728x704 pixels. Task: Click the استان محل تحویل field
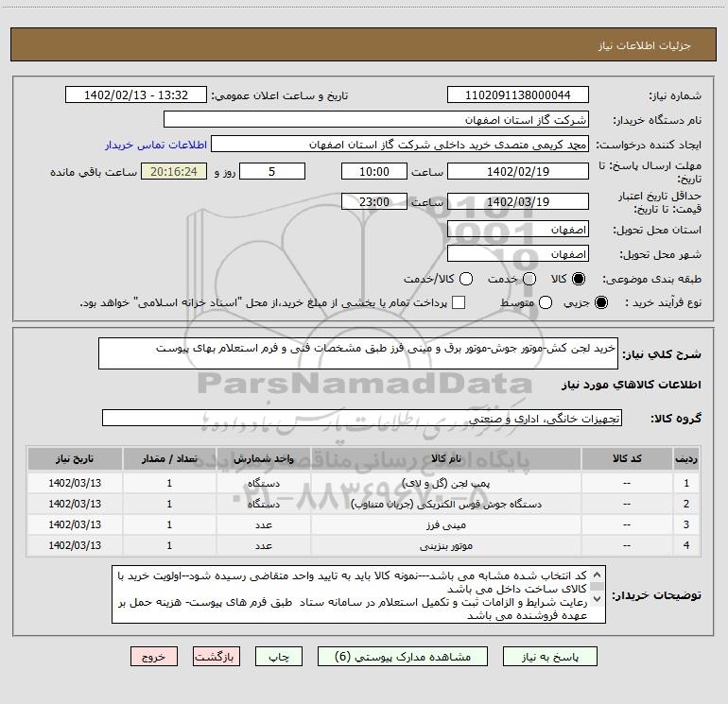(x=518, y=230)
